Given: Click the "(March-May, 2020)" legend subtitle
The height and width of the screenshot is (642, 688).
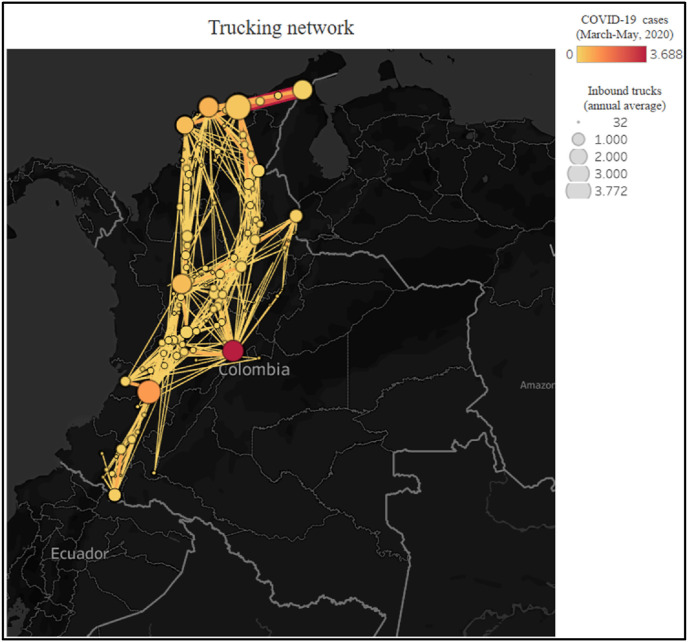Looking at the screenshot, I should tap(624, 35).
